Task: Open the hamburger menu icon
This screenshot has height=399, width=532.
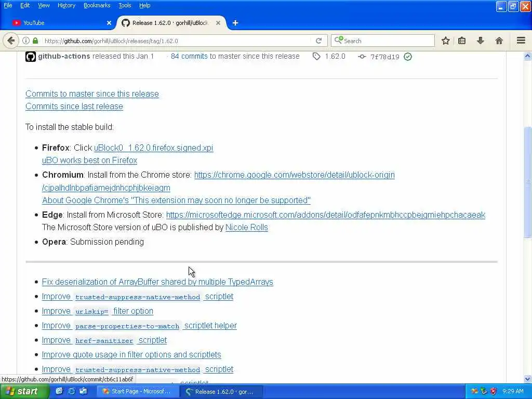Action: pos(521,41)
